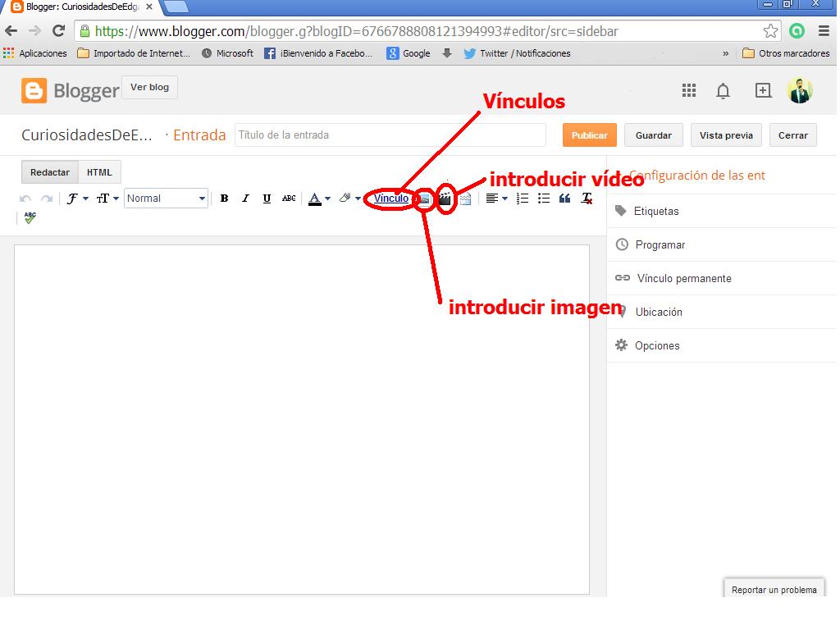Click the Publicar button
This screenshot has height=630, width=840.
[x=589, y=135]
